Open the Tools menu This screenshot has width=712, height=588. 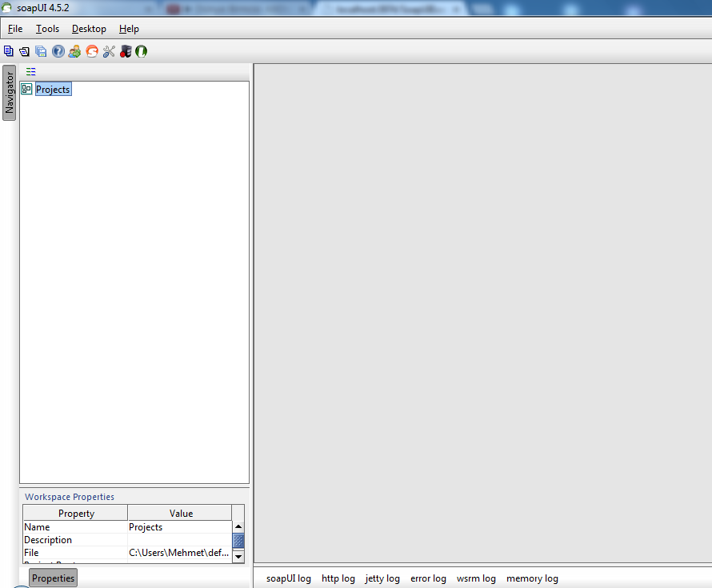[x=47, y=29]
